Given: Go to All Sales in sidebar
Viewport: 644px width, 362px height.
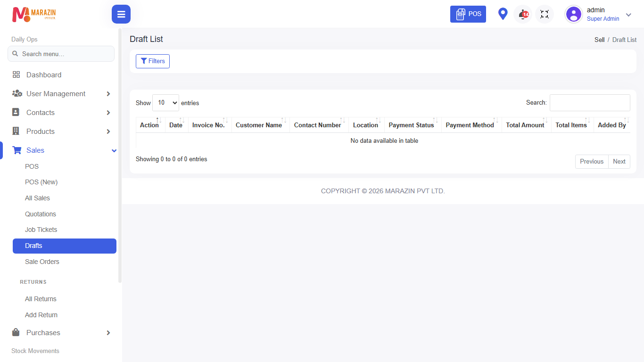Looking at the screenshot, I should coord(37,198).
